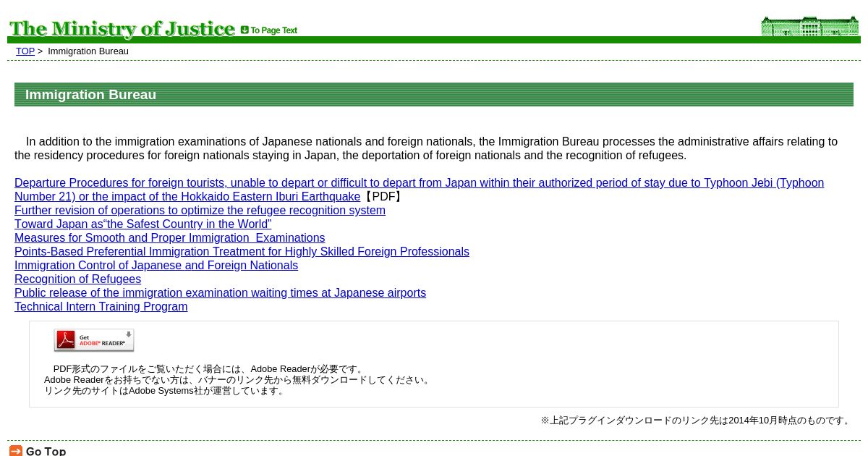This screenshot has height=456, width=868.
Task: Open Typhoon Jebi departure procedures PDF link
Action: [419, 190]
